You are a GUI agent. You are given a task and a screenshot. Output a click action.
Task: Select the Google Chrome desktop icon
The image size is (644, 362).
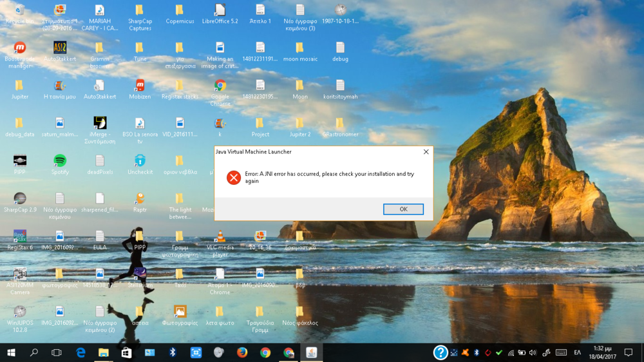coord(220,86)
